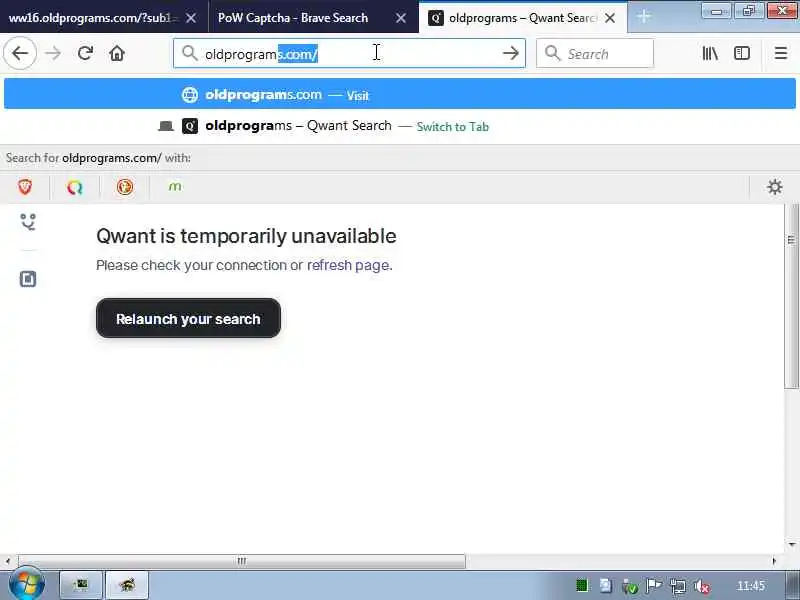Click the magnifier icon in address bar
Image resolution: width=800 pixels, height=600 pixels.
(189, 53)
